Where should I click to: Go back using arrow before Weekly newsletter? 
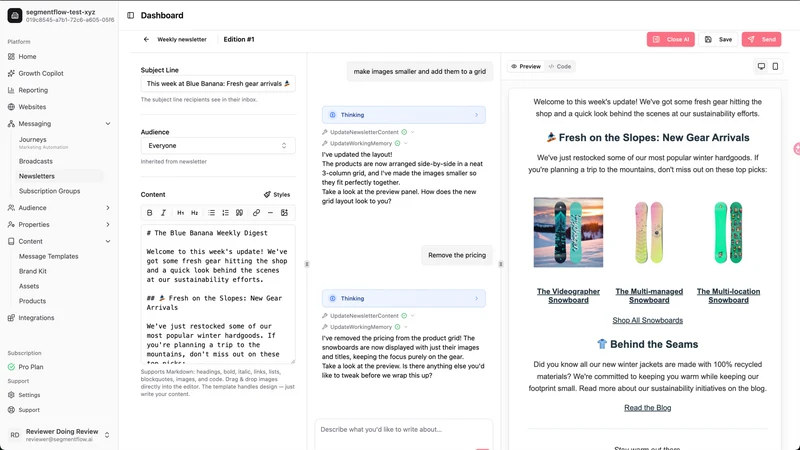click(146, 39)
